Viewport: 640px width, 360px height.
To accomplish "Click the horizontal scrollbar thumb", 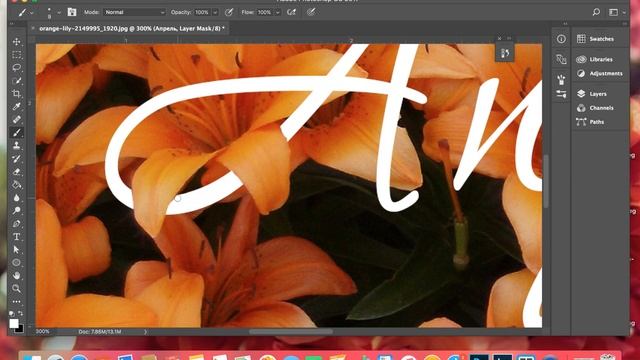I will [291, 331].
